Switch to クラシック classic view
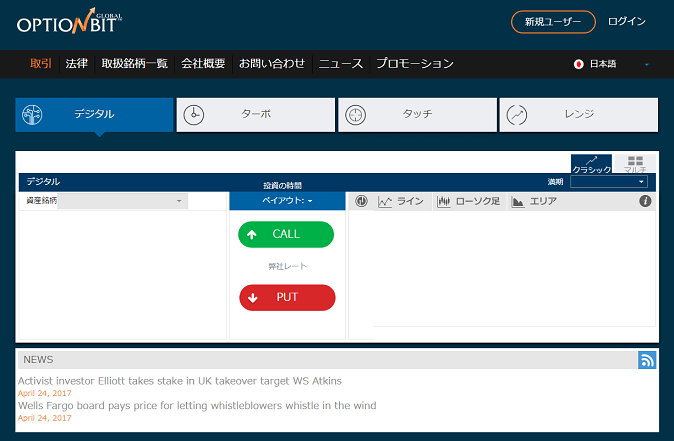The height and width of the screenshot is (441, 674). tap(591, 164)
